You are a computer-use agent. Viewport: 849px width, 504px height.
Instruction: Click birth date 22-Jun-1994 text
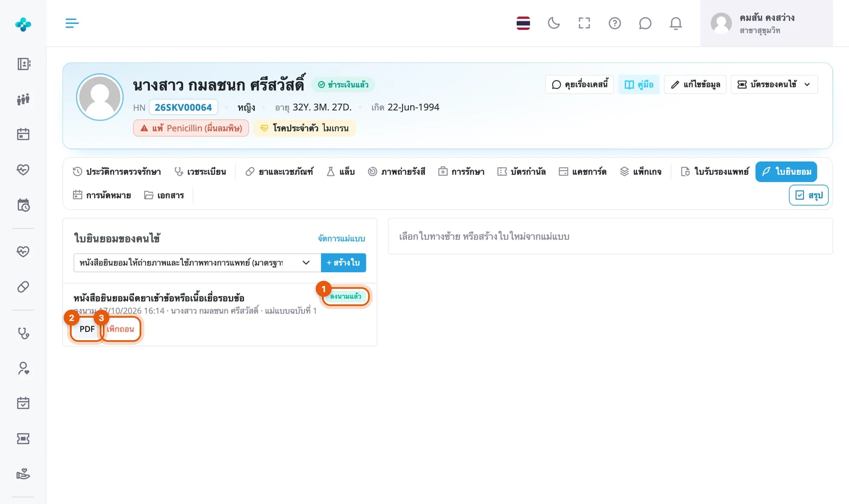click(x=413, y=107)
